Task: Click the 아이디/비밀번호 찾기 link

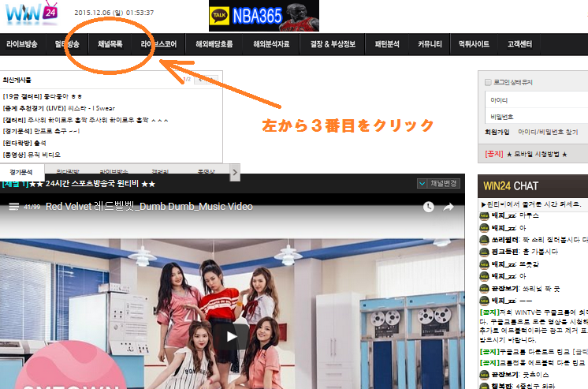Action: point(548,132)
